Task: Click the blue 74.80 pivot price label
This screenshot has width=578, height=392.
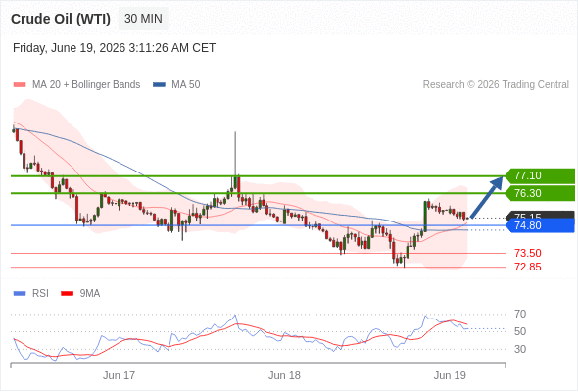Action: tap(540, 225)
